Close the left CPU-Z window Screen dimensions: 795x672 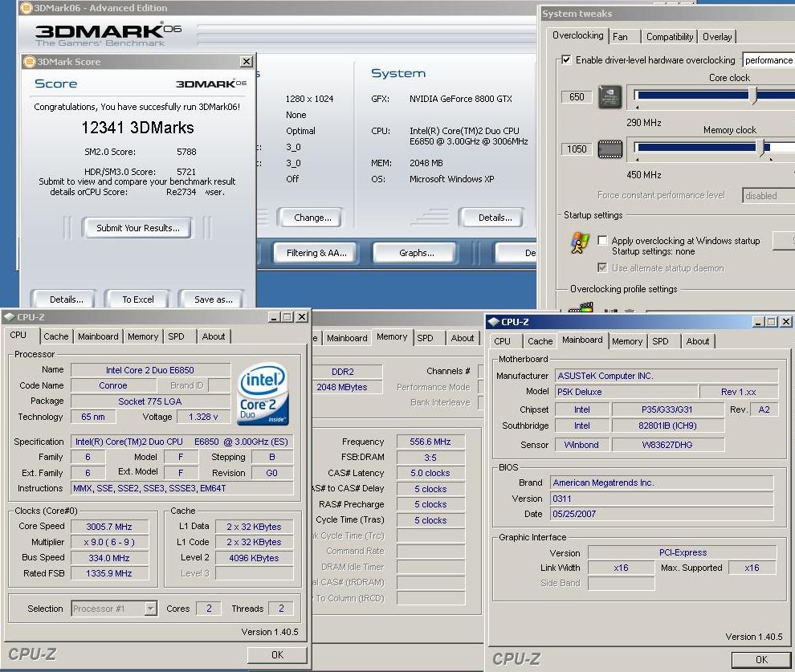[x=302, y=317]
